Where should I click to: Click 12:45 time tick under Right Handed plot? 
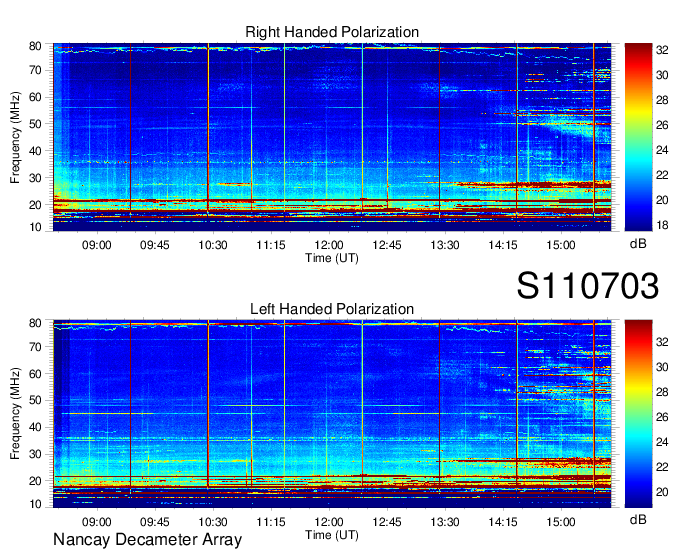click(x=387, y=245)
